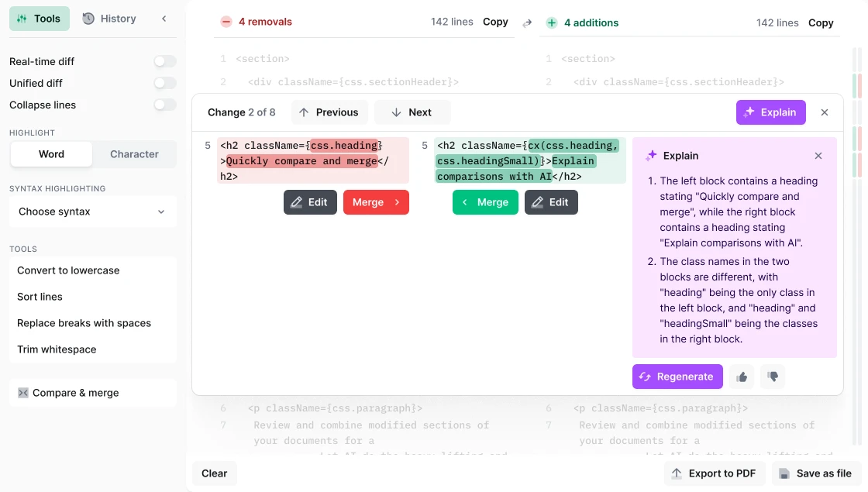
Task: Select Character highlight mode
Action: (134, 154)
